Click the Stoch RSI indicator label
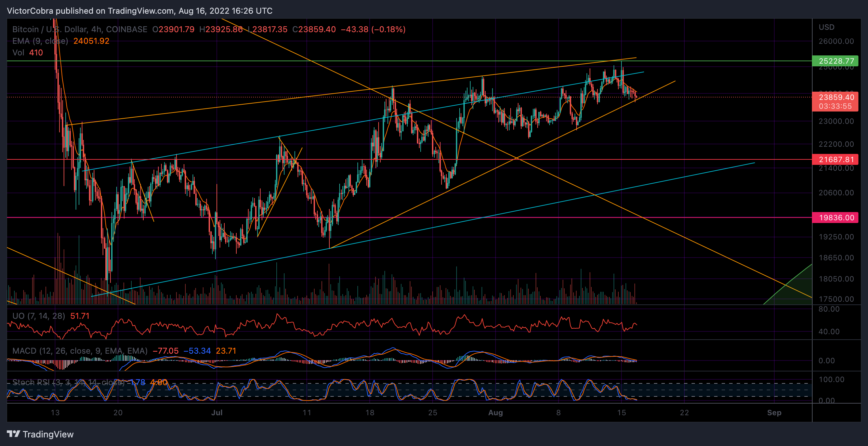868x446 pixels. pyautogui.click(x=68, y=382)
